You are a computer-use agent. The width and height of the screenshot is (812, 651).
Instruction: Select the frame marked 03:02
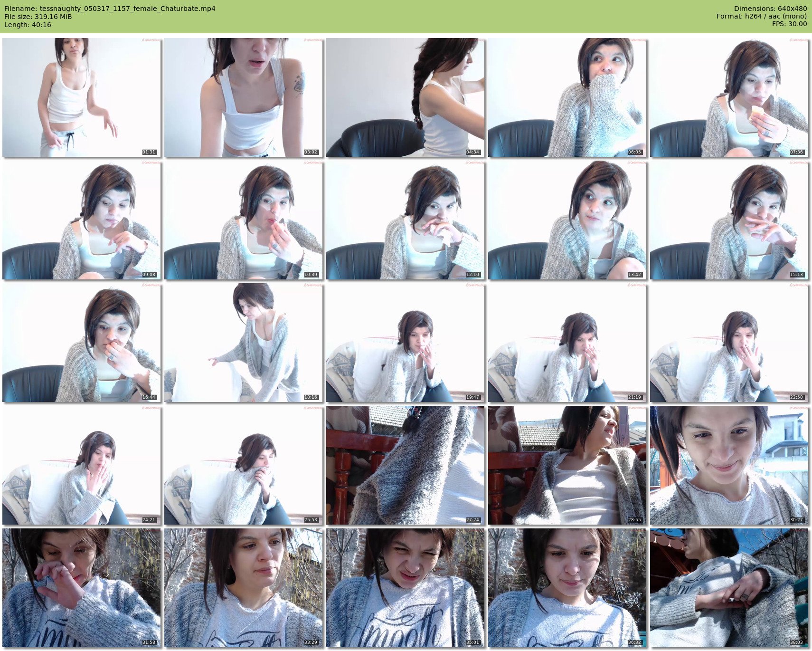coord(244,97)
